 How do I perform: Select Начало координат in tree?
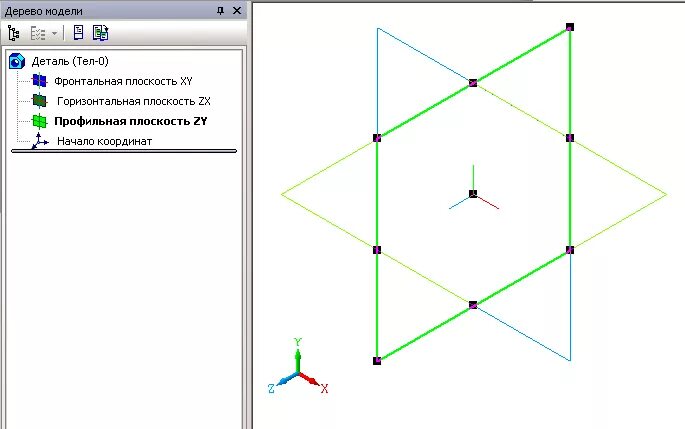[x=104, y=141]
